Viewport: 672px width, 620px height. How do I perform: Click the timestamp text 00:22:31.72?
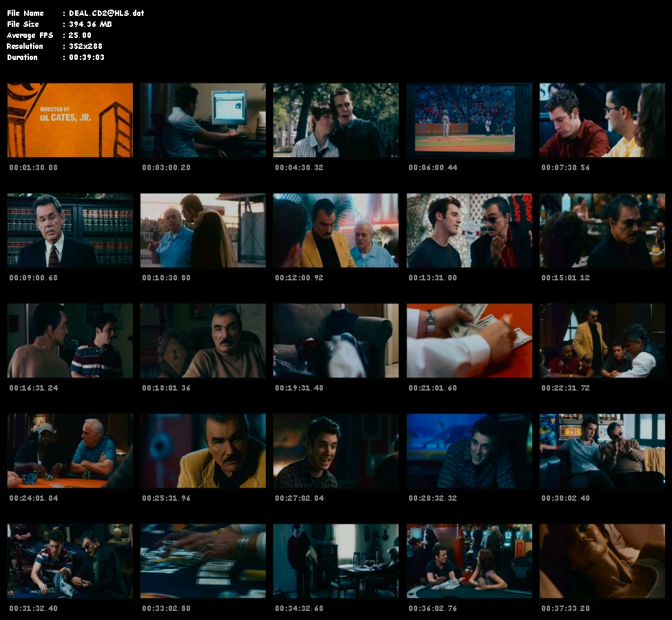click(x=566, y=388)
